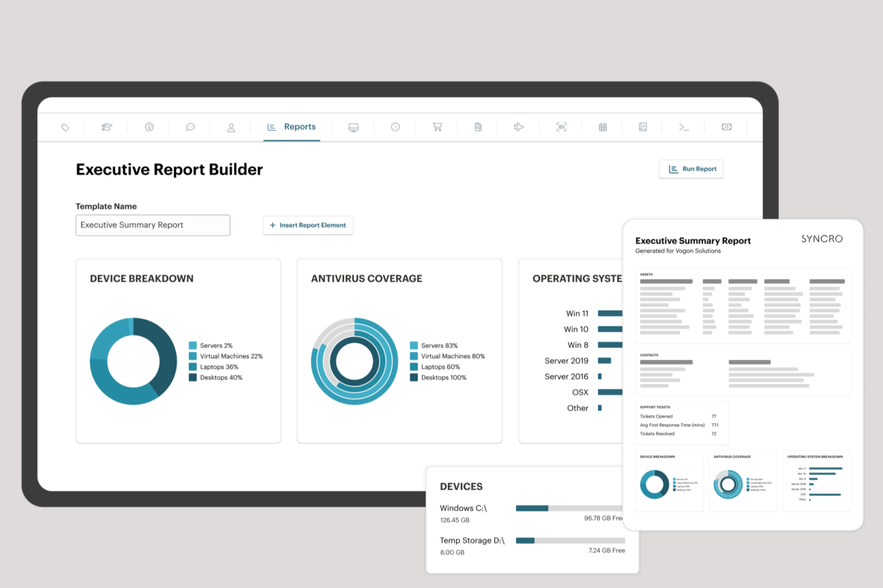Select the barcode scanner icon
The height and width of the screenshot is (588, 883).
[561, 127]
